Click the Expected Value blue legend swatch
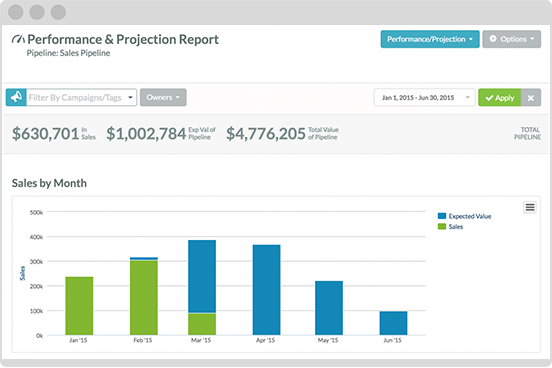This screenshot has width=552, height=368. coord(442,216)
